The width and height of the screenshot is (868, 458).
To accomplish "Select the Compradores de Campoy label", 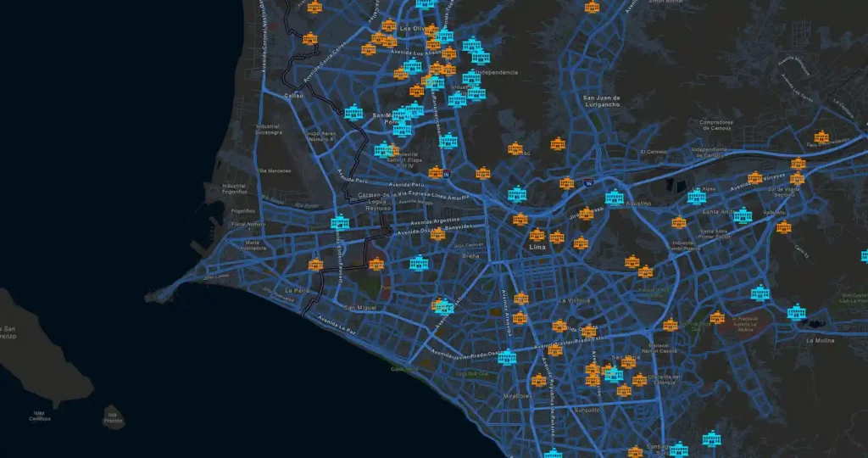I will pos(715,126).
